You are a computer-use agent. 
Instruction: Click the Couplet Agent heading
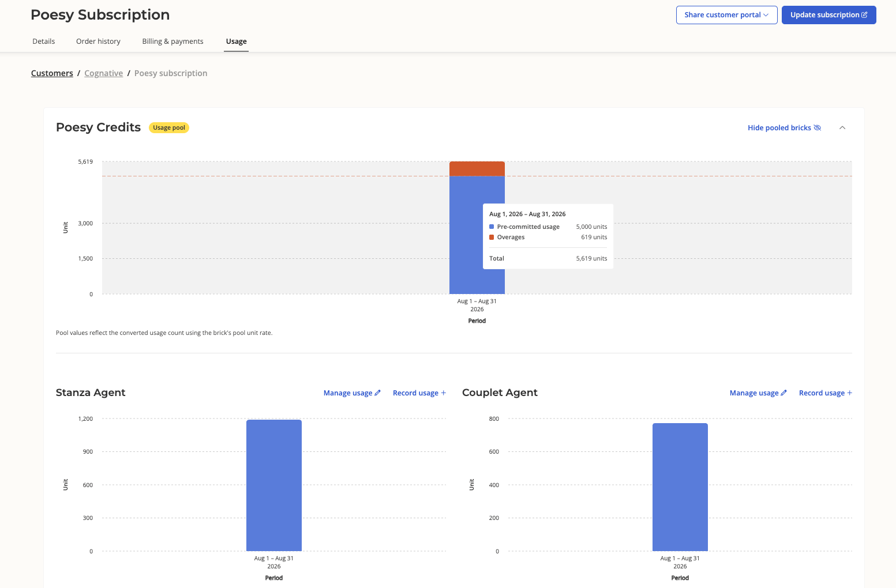click(x=500, y=393)
